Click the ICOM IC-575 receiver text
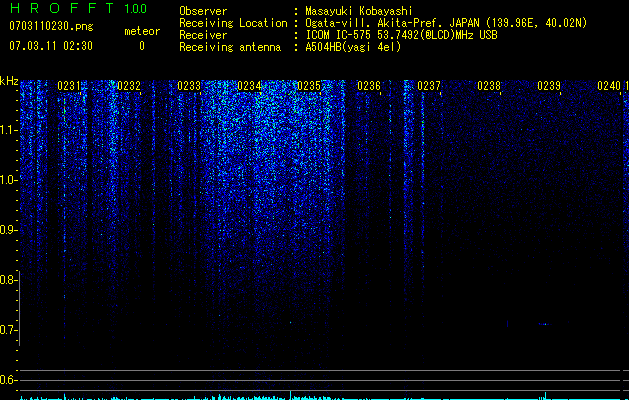Screen dimensions: 629x400 pyautogui.click(x=401, y=35)
